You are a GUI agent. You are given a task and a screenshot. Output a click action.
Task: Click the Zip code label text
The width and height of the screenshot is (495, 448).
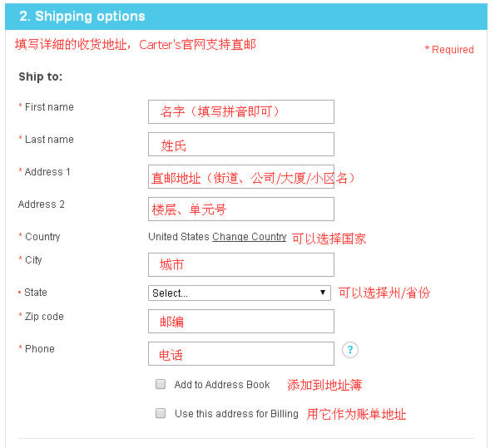pyautogui.click(x=44, y=317)
